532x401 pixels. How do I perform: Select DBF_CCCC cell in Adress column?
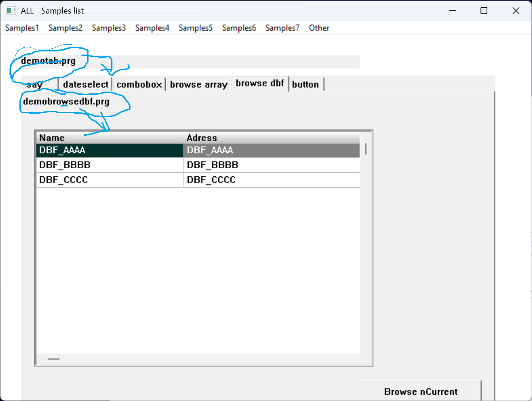click(272, 180)
